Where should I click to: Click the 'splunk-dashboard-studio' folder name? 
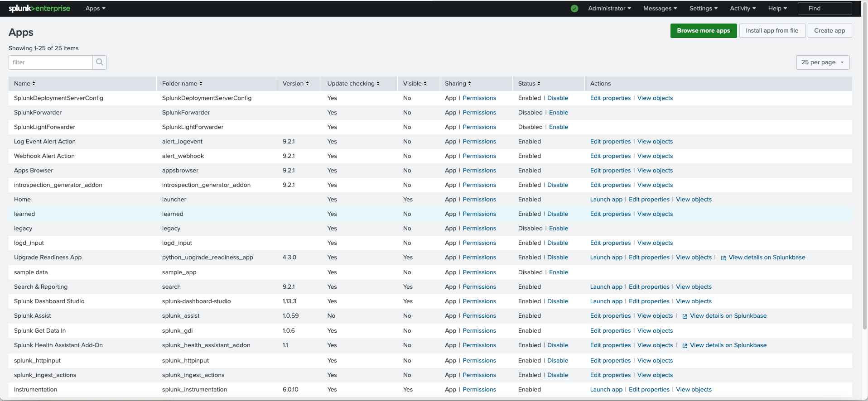click(197, 301)
